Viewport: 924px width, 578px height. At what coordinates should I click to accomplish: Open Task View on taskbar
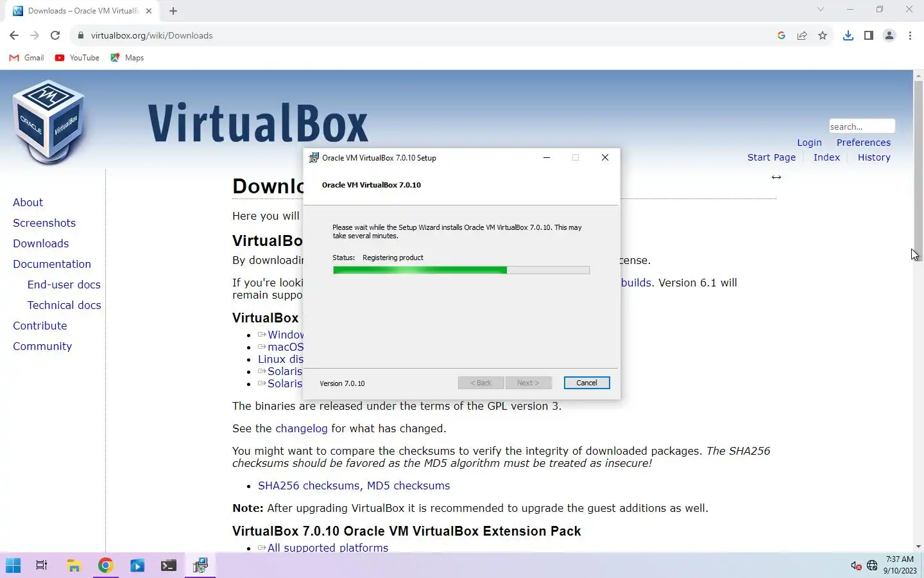(42, 565)
